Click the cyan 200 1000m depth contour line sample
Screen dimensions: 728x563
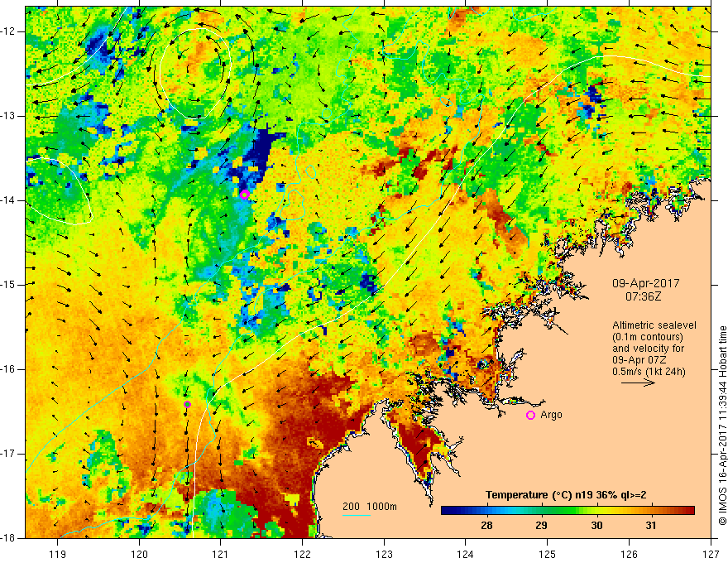356,516
